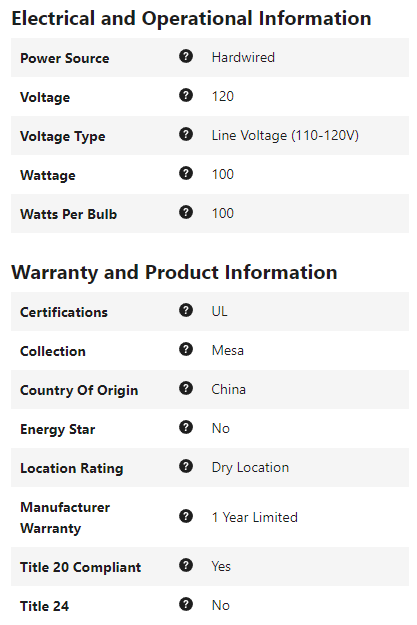
Task: Show help for Title 20 Compliant
Action: [186, 566]
